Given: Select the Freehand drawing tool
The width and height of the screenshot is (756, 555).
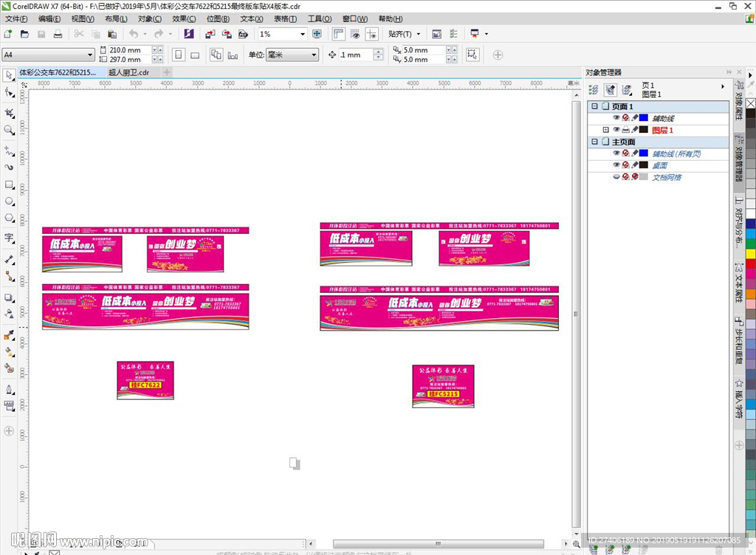Looking at the screenshot, I should 9,151.
